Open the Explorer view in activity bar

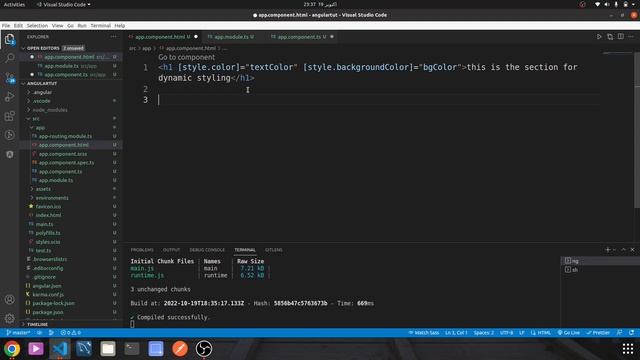pyautogui.click(x=9, y=39)
